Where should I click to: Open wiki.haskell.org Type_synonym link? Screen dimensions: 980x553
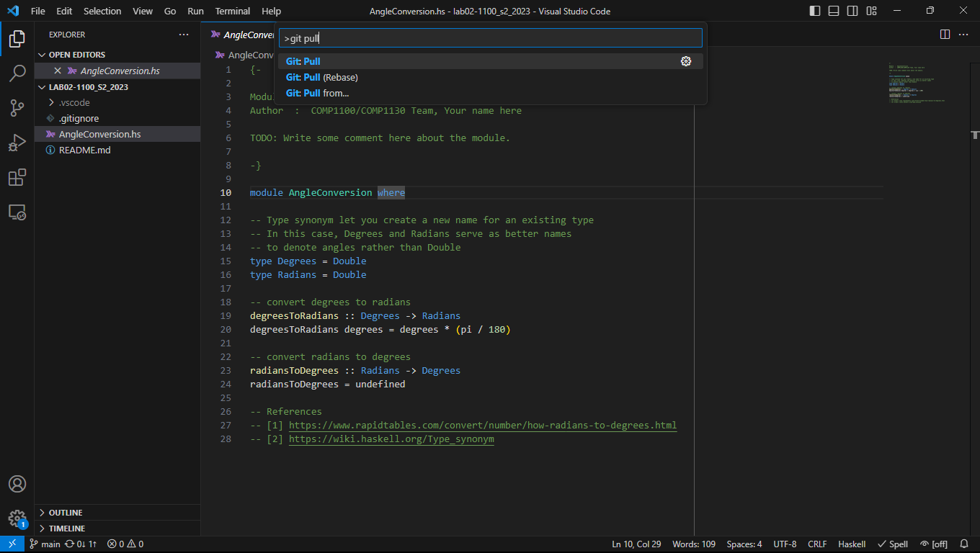pyautogui.click(x=391, y=439)
